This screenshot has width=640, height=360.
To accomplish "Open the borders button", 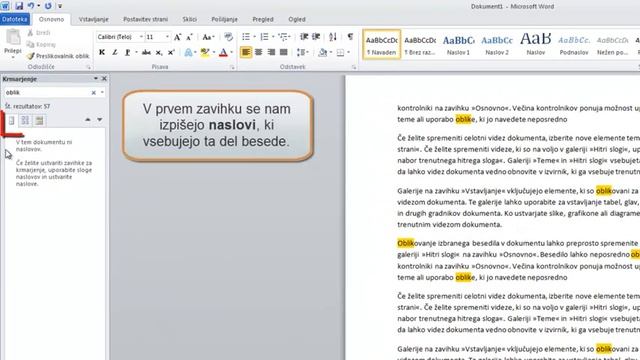I will 340,52.
